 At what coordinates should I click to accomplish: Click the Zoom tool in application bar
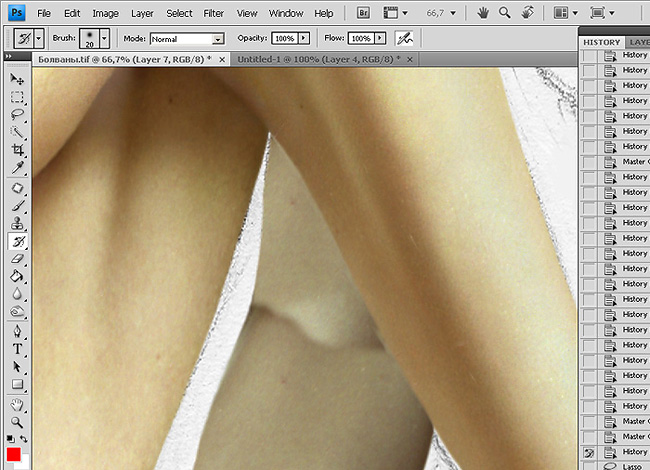click(504, 13)
